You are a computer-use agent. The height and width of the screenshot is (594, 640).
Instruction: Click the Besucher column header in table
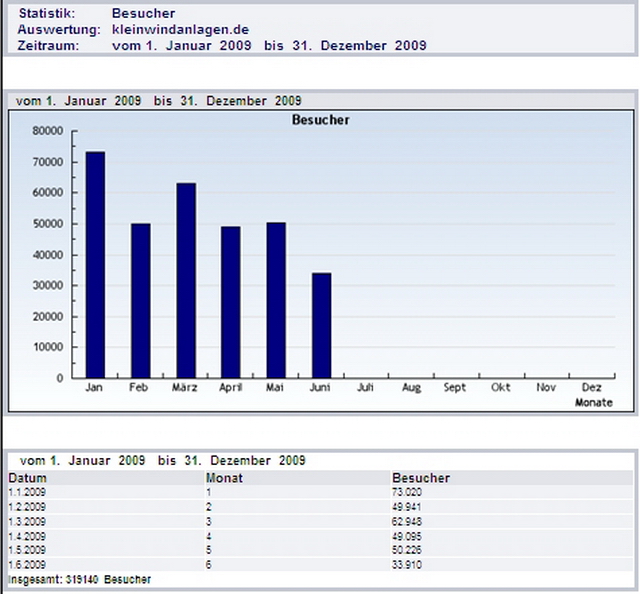[421, 478]
